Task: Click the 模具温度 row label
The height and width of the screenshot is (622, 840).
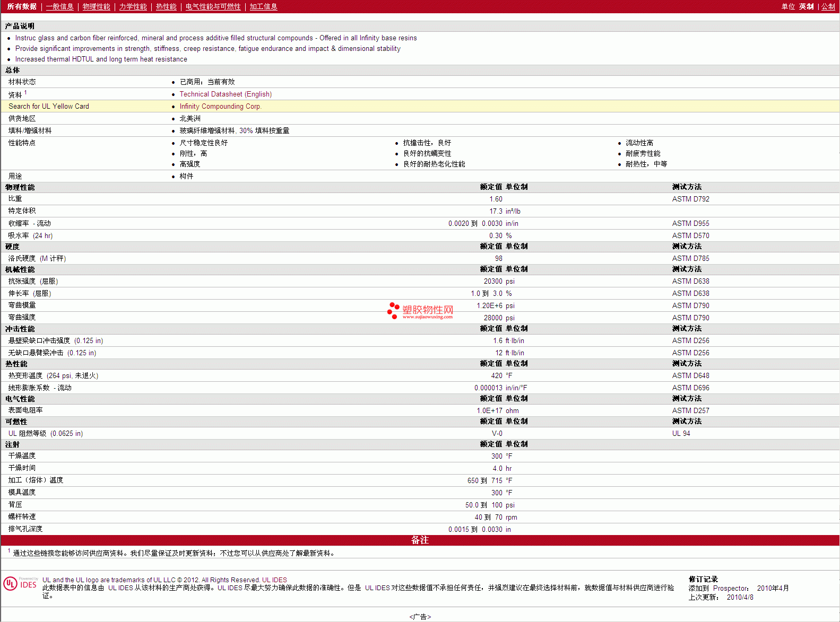Action: click(x=22, y=493)
